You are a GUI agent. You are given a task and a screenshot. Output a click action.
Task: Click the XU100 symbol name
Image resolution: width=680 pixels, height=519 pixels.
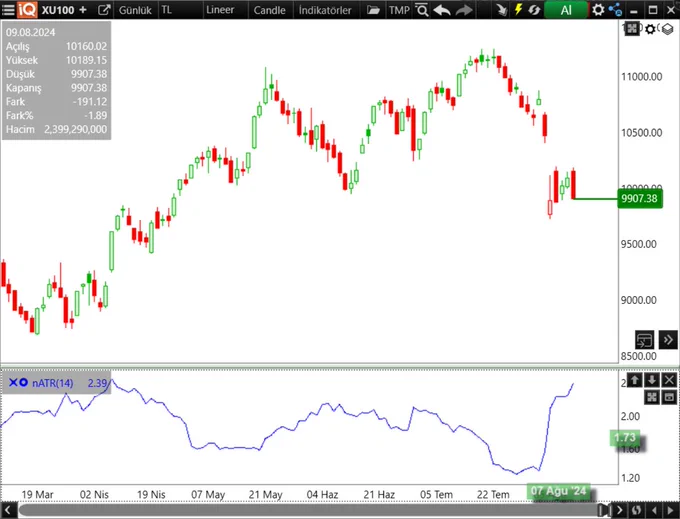pyautogui.click(x=58, y=10)
